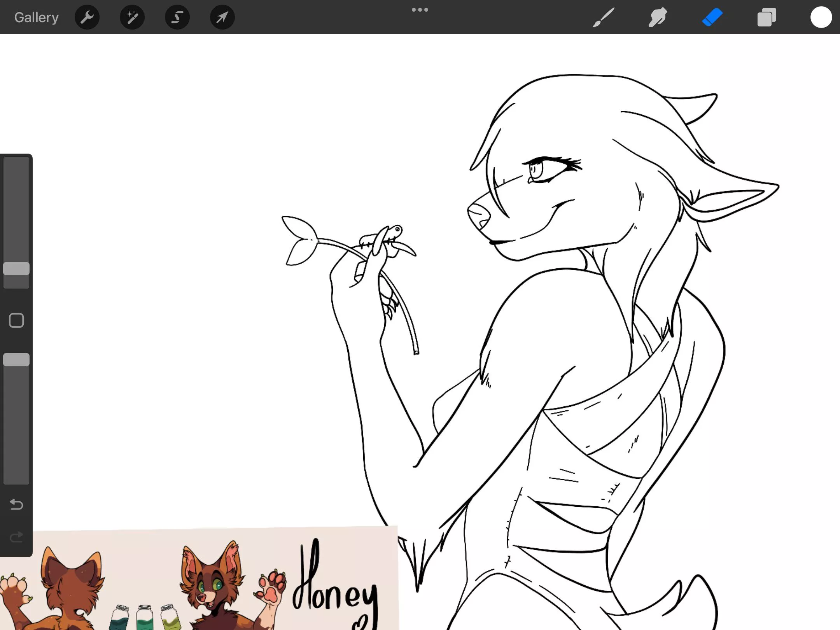Activate the Transform arrow tool
The image size is (840, 630).
[x=222, y=17]
